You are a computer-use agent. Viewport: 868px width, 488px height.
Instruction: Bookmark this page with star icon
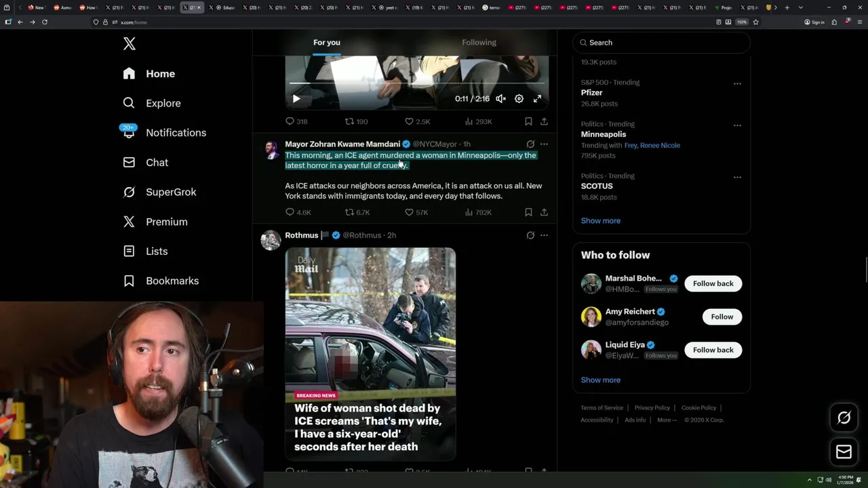click(x=756, y=22)
